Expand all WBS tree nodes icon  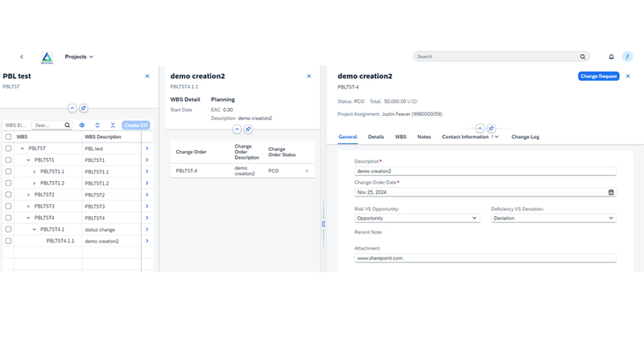[x=97, y=125]
